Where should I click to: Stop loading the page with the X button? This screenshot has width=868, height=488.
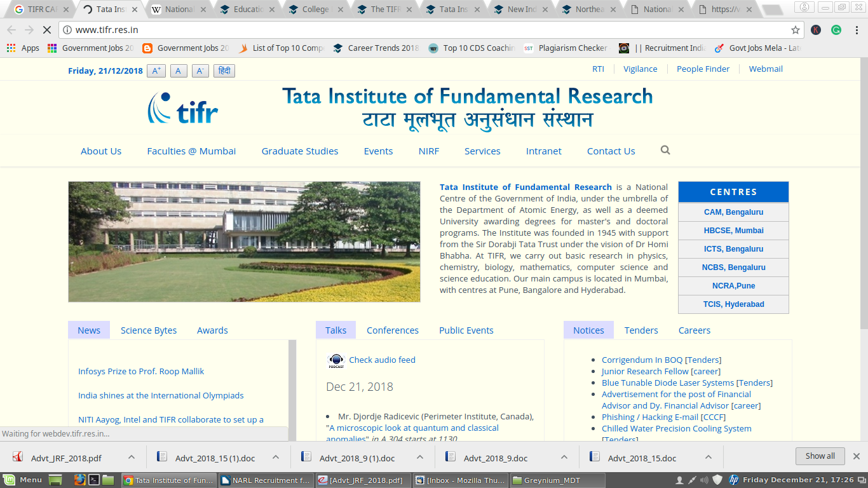[x=46, y=30]
